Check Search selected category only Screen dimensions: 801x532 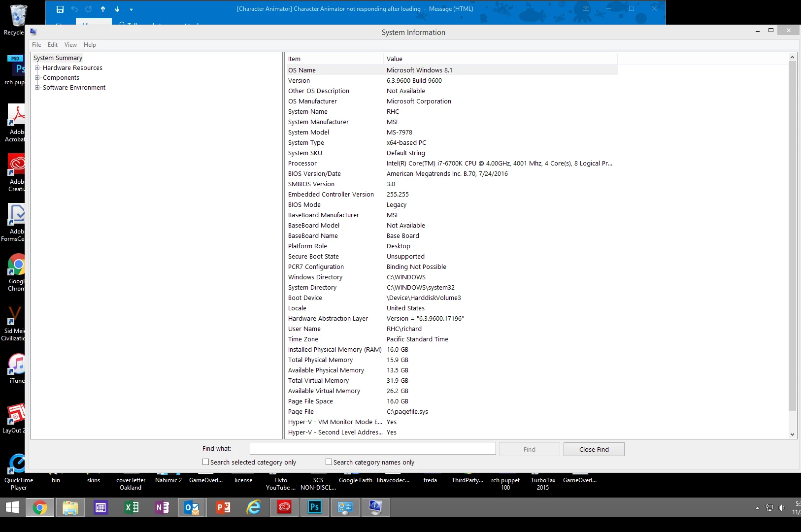pyautogui.click(x=206, y=462)
